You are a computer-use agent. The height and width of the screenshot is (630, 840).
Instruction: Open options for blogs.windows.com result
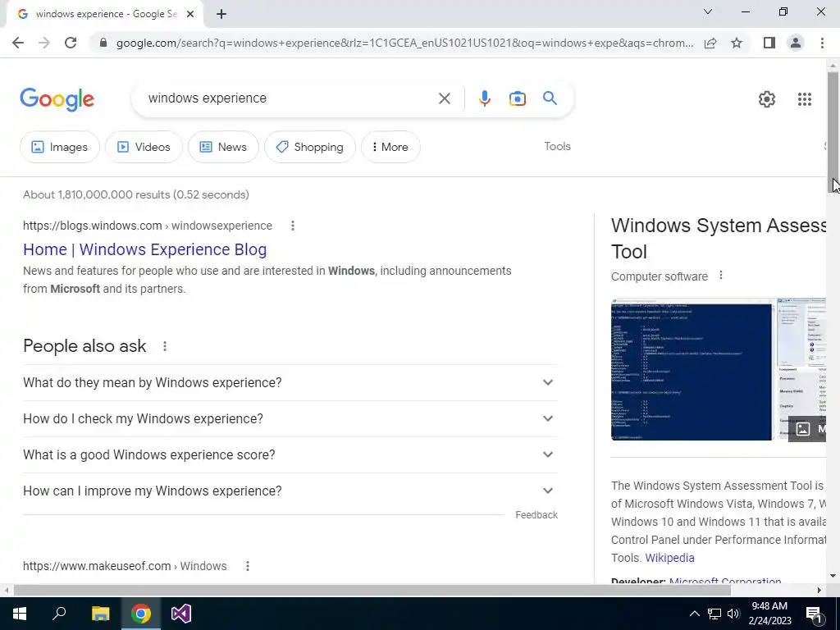click(x=293, y=226)
